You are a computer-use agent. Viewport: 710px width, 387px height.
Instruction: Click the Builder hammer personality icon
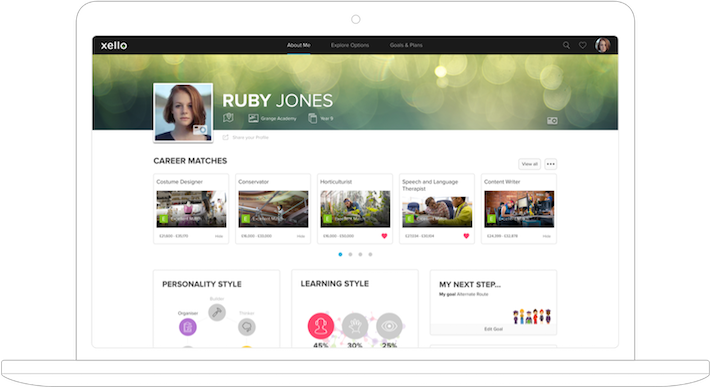[217, 312]
